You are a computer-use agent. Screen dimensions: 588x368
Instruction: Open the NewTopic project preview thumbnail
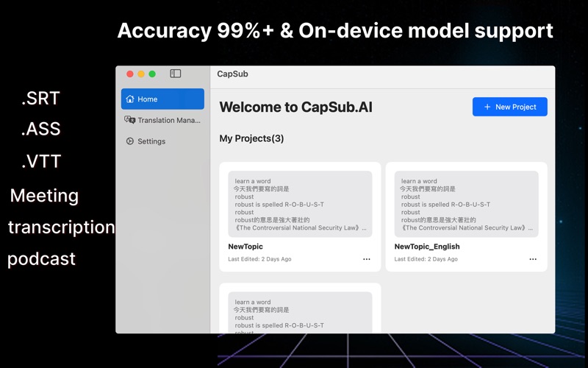[x=300, y=205]
